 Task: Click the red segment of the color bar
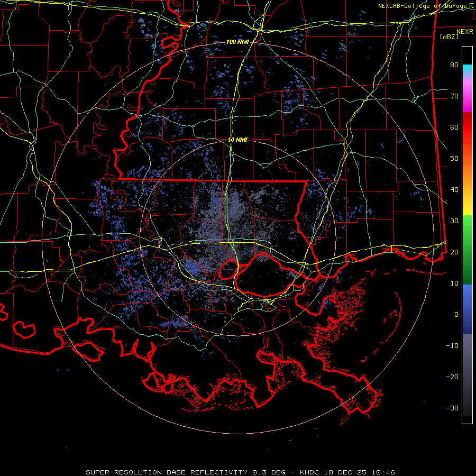[x=467, y=127]
